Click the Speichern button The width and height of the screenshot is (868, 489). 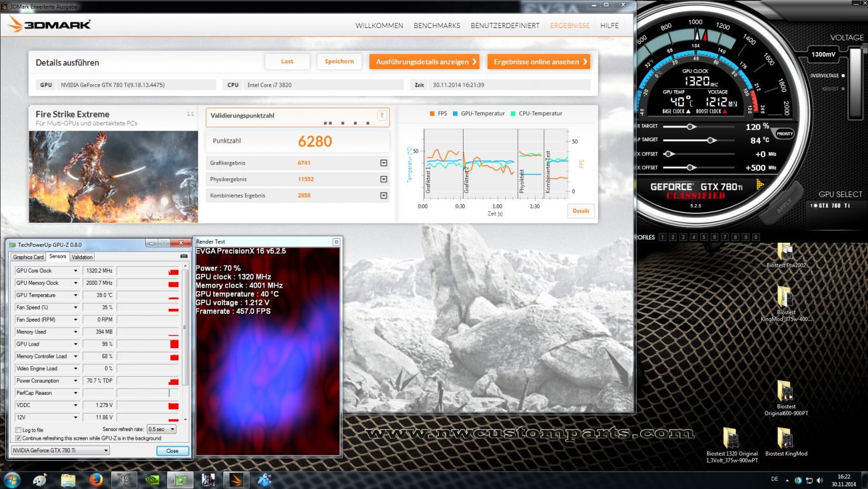pyautogui.click(x=339, y=61)
